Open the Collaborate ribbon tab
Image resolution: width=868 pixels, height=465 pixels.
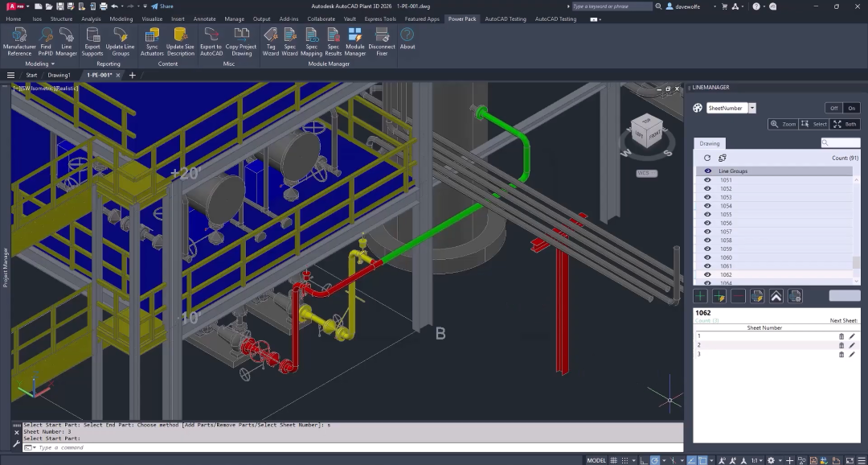point(321,19)
